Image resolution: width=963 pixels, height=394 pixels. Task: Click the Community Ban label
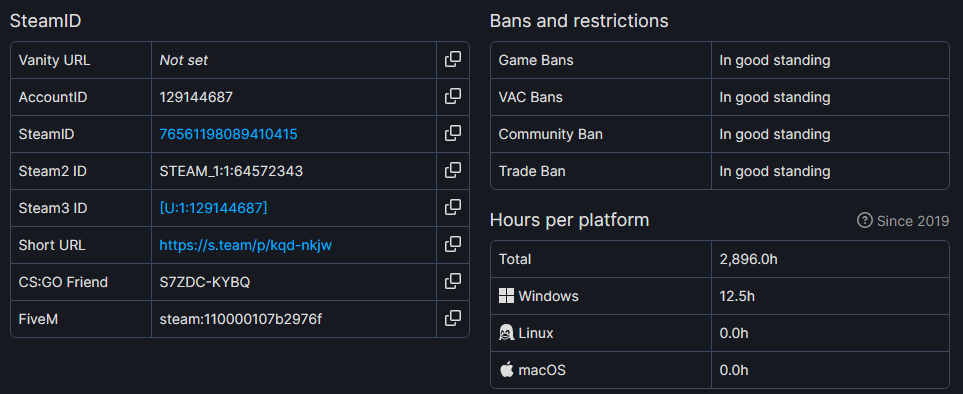[550, 134]
